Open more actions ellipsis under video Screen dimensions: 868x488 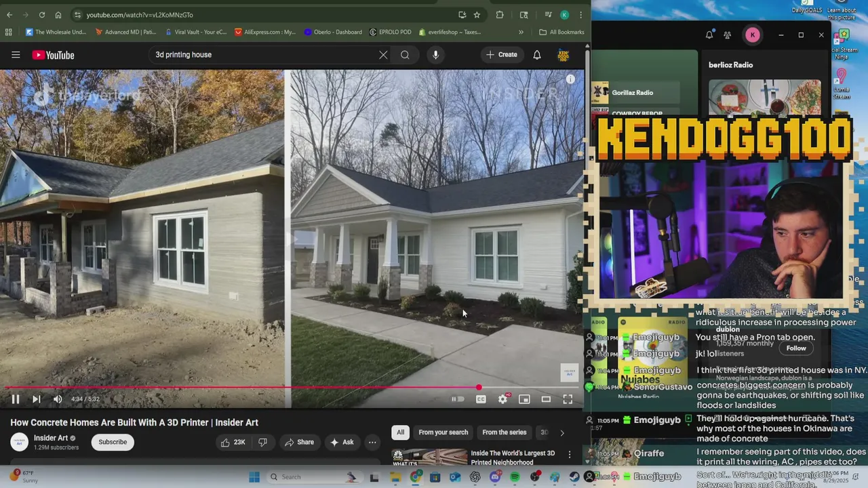click(372, 442)
